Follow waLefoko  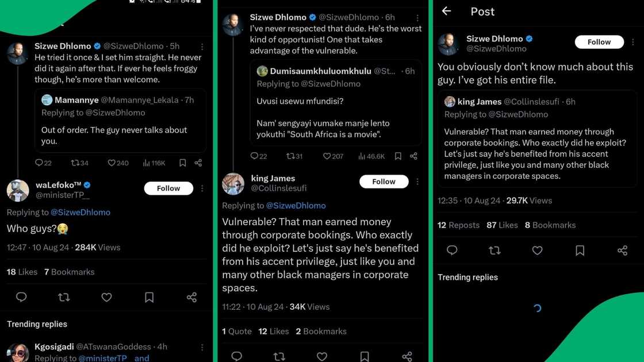click(x=168, y=188)
